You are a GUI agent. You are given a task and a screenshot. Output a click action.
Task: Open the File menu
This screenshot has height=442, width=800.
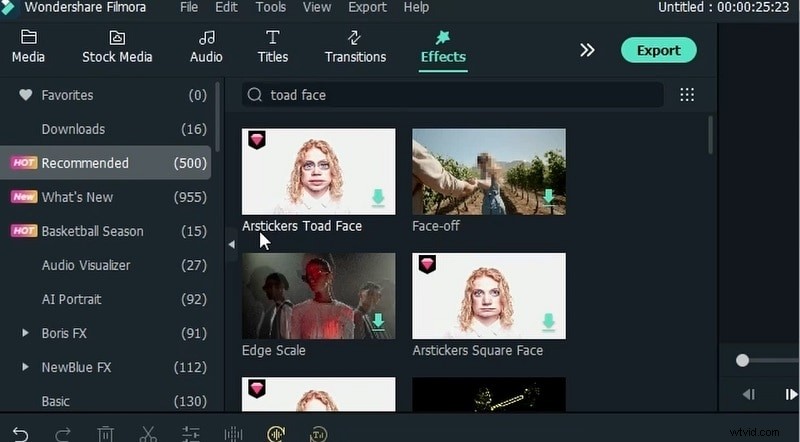click(x=189, y=7)
